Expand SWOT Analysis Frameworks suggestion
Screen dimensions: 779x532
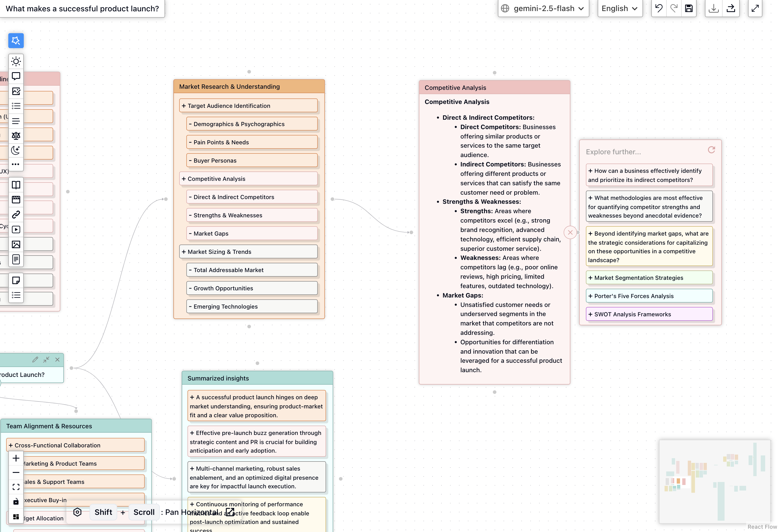[649, 314]
